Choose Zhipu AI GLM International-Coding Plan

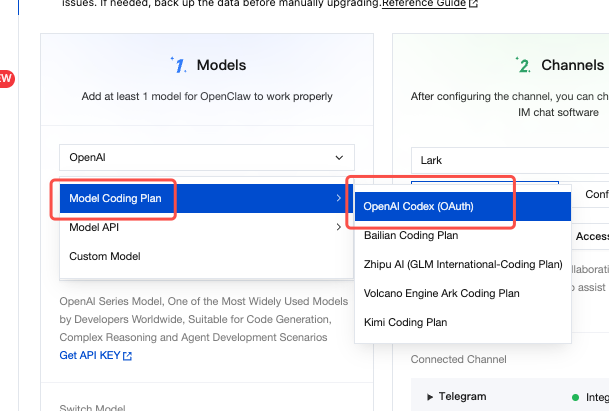click(x=463, y=265)
